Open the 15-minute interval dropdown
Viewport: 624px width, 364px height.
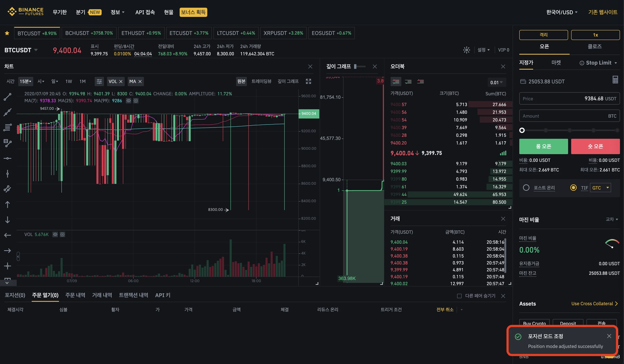(25, 81)
